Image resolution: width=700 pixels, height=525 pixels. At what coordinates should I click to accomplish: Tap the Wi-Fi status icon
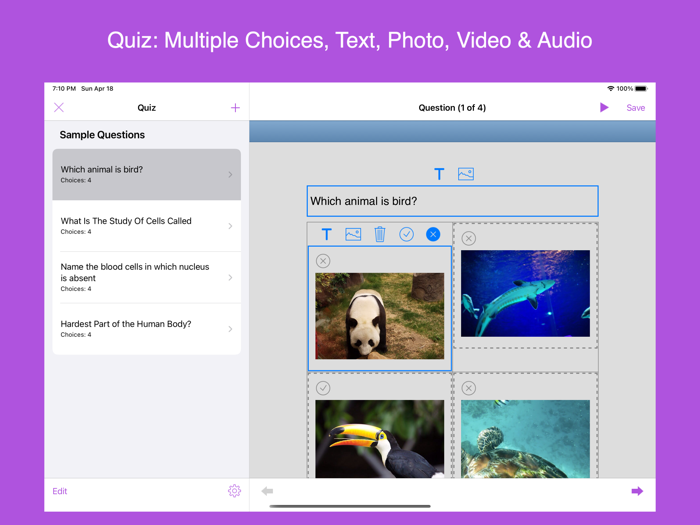coord(610,88)
